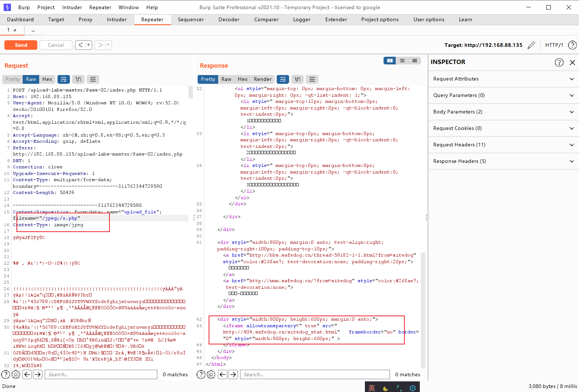Expand Response Headers (5) section
The image size is (579, 392).
[x=504, y=161]
